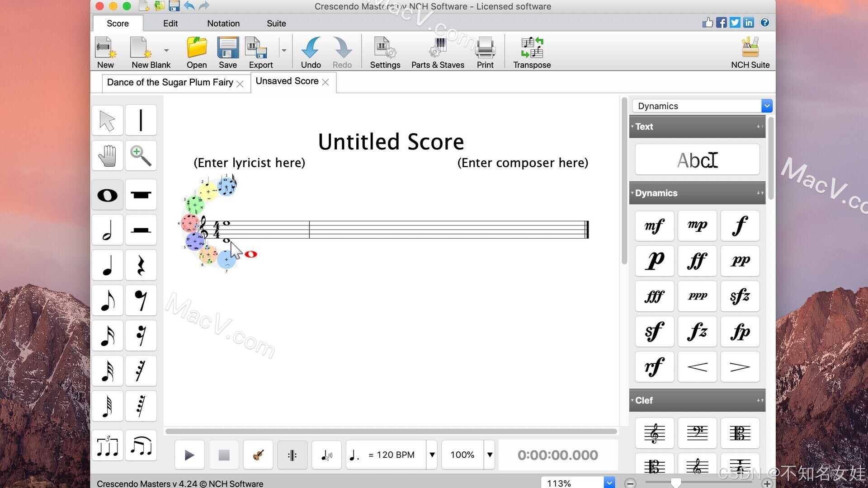Insert the sforzando sfz dynamic

coord(740,296)
